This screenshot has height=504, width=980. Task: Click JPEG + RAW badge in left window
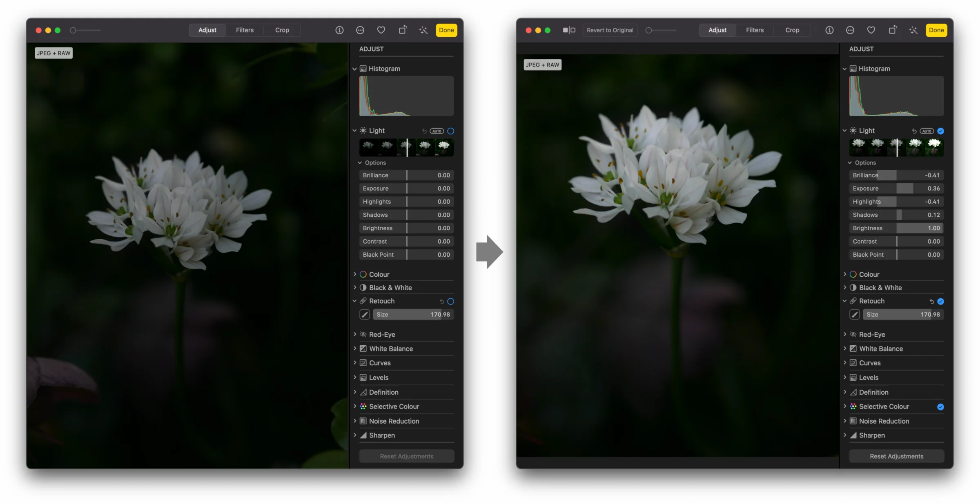pyautogui.click(x=53, y=53)
